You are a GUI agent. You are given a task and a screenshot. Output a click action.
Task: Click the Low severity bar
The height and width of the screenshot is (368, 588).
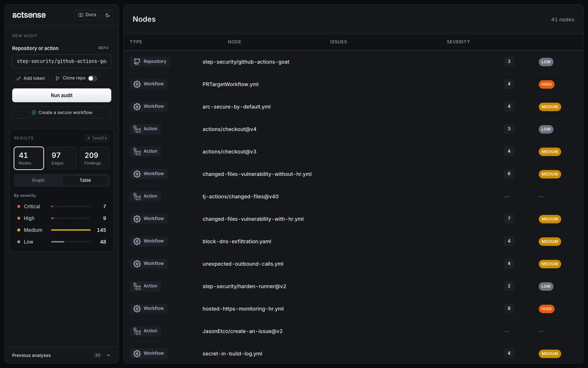click(x=71, y=242)
